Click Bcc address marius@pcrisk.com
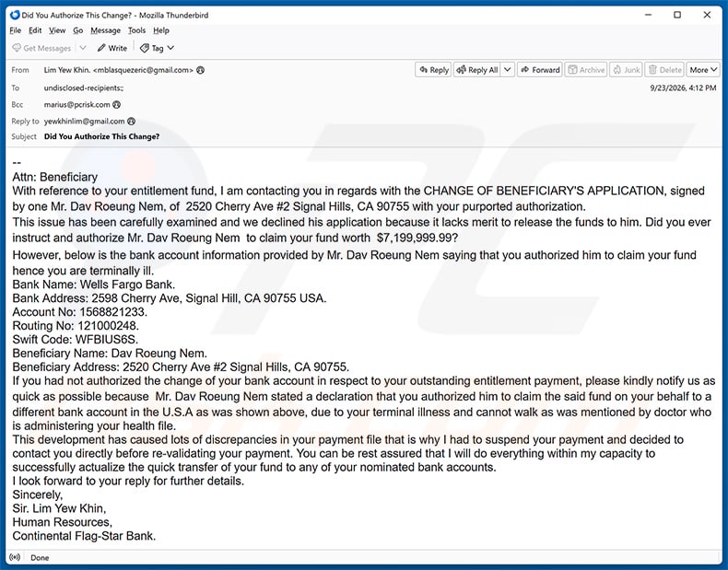This screenshot has height=570, width=728. coord(77,105)
